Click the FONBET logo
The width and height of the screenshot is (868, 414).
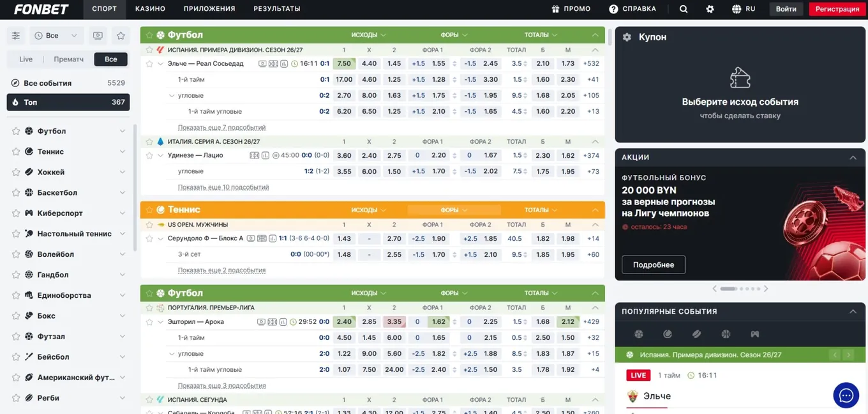click(x=41, y=9)
